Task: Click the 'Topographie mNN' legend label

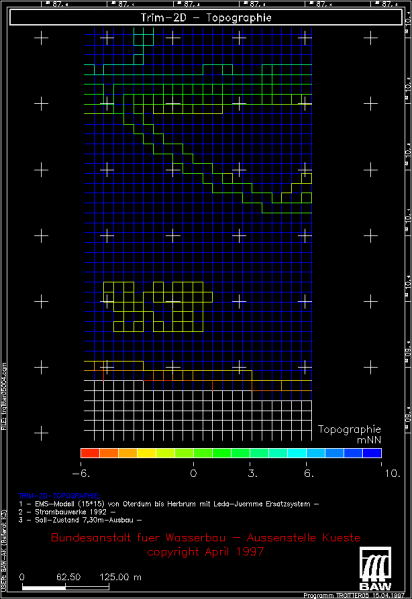Action: [x=350, y=434]
